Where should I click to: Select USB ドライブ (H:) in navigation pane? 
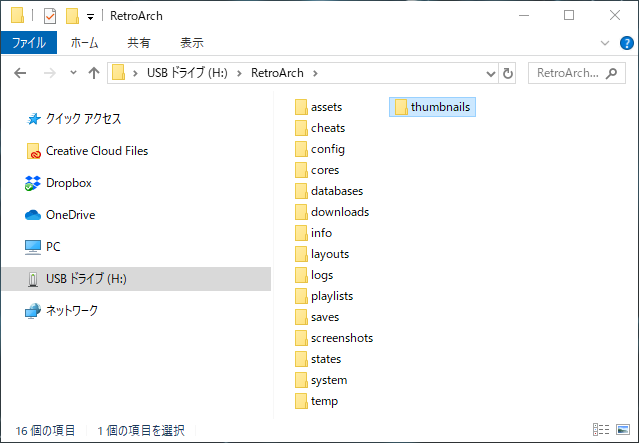click(x=136, y=279)
